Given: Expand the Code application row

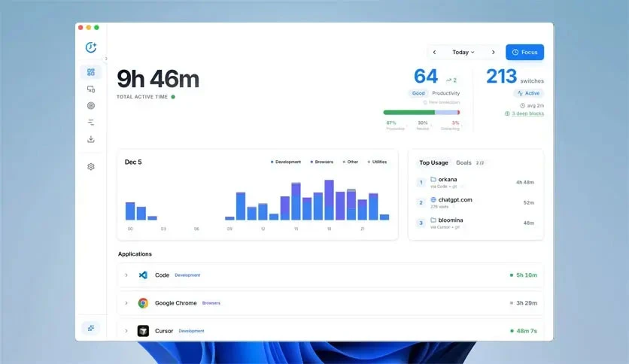Looking at the screenshot, I should coord(126,275).
